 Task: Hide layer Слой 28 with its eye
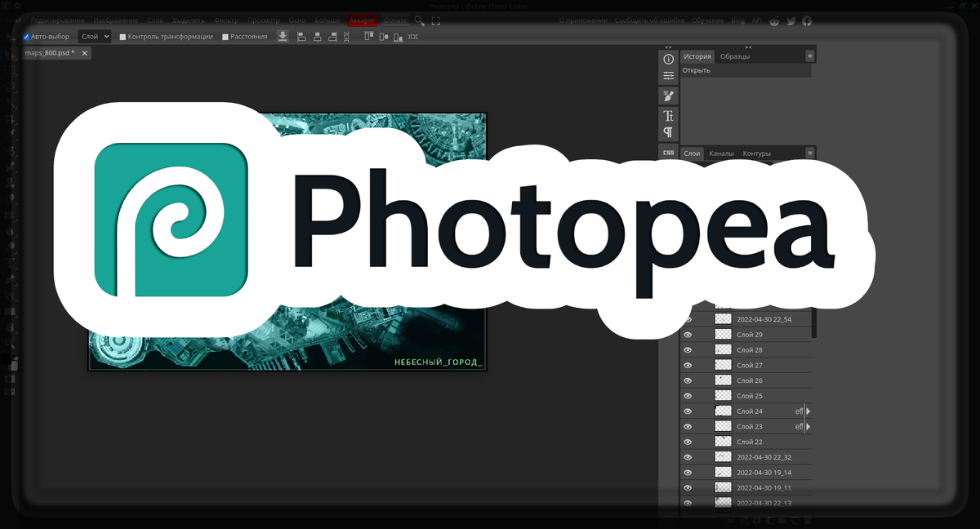688,350
